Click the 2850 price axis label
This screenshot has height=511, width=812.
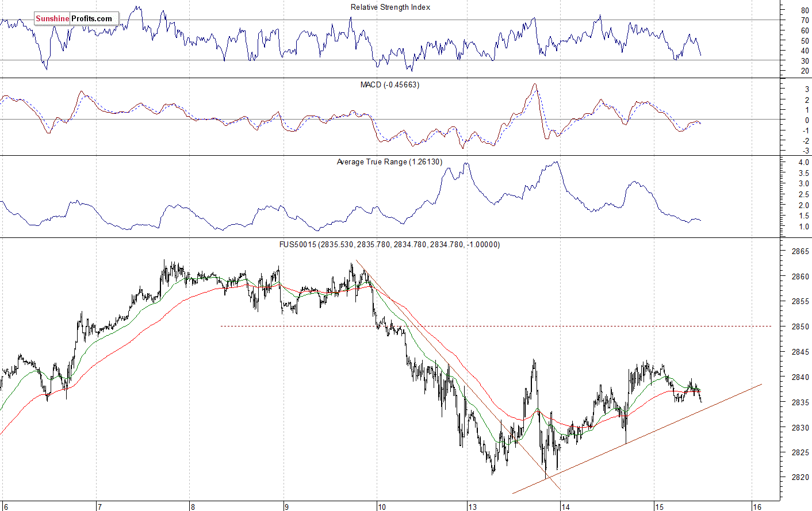click(x=799, y=327)
